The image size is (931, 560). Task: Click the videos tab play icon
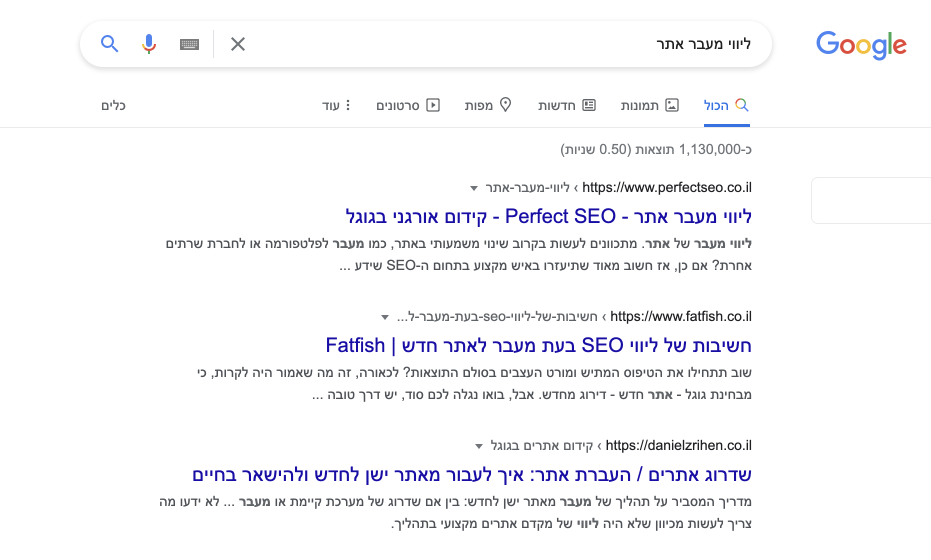tap(433, 105)
